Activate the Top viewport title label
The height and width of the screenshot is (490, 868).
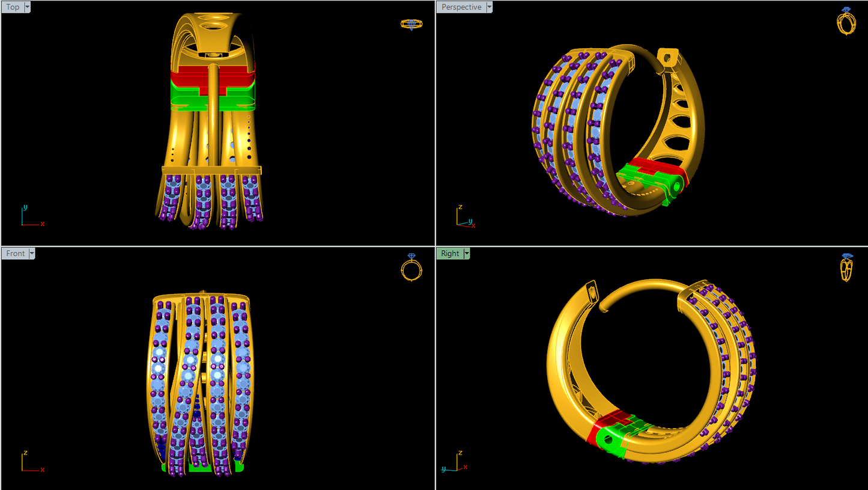click(x=13, y=7)
